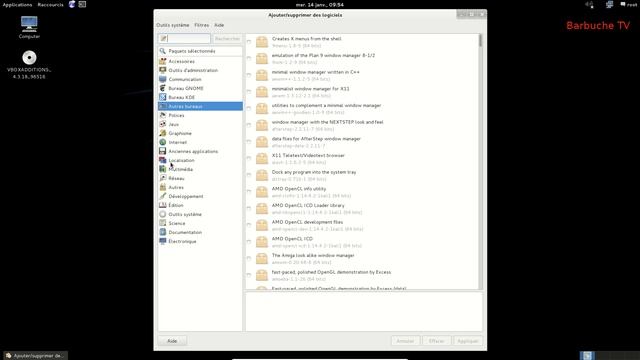
Task: Select the Communication category
Action: [200, 79]
